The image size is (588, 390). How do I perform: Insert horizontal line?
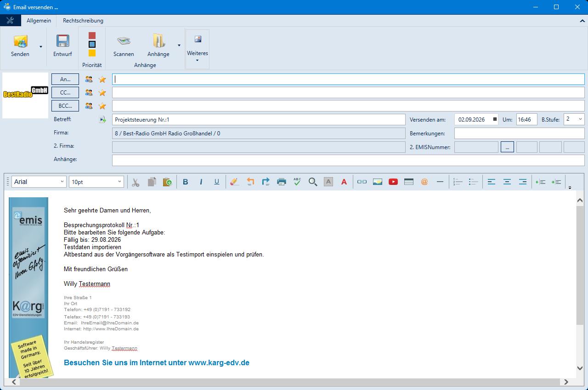440,182
